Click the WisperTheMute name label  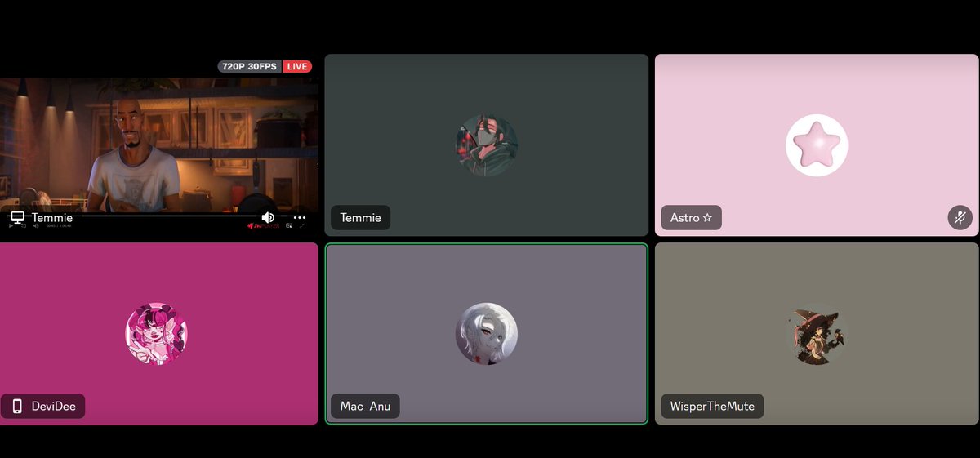(x=712, y=406)
